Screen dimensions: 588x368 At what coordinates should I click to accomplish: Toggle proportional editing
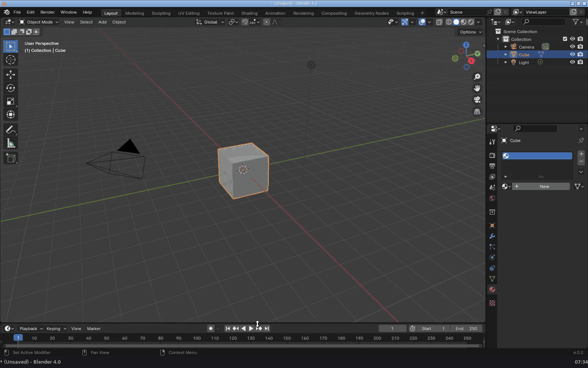(x=267, y=22)
